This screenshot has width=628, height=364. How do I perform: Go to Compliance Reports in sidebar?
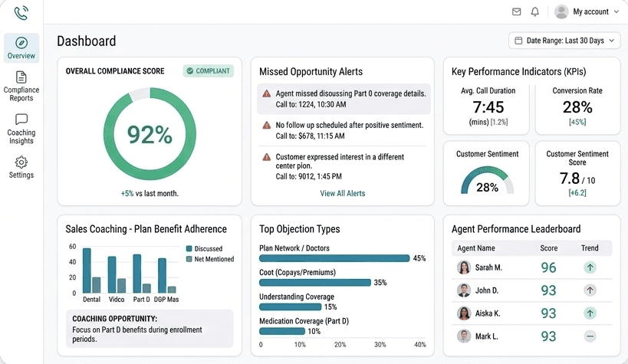click(21, 86)
